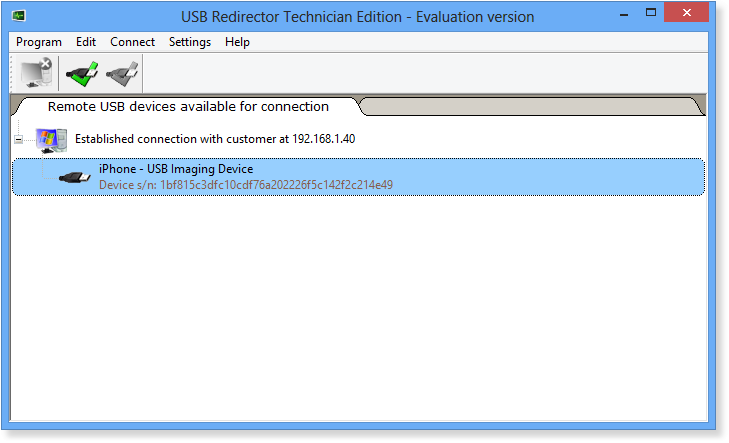Open the Program menu
The image size is (729, 443).
[x=39, y=42]
